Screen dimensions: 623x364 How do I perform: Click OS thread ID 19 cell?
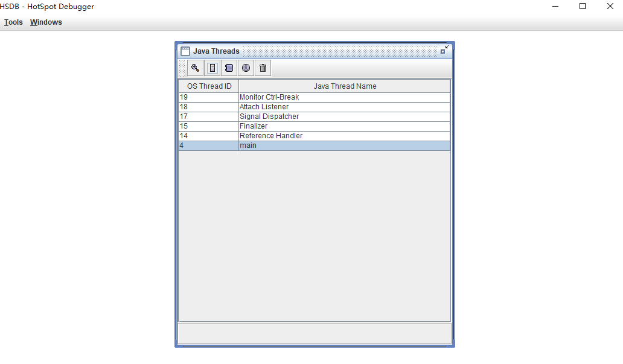coord(208,97)
